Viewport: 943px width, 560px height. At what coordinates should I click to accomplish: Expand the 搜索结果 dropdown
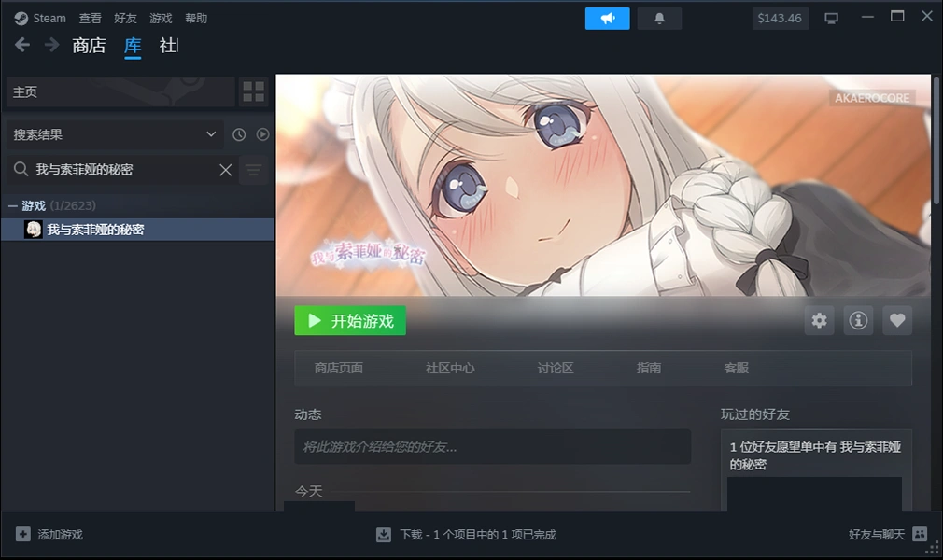114,134
